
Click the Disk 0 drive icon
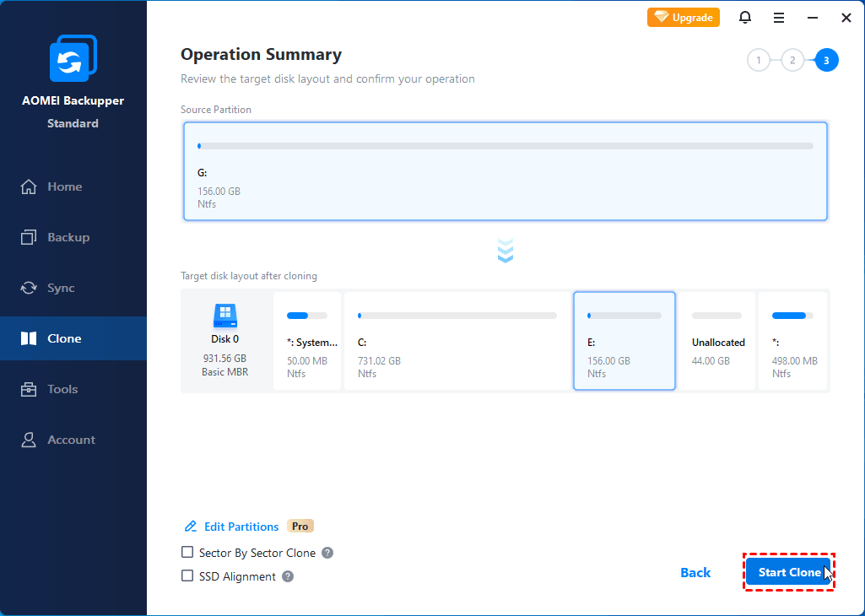(225, 316)
